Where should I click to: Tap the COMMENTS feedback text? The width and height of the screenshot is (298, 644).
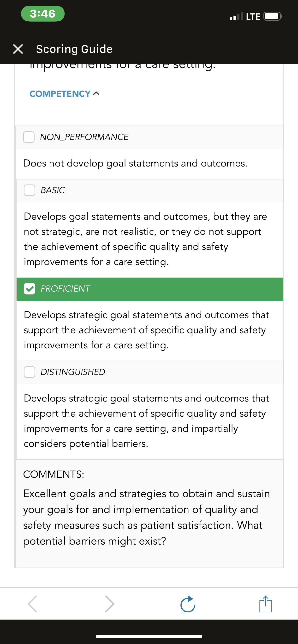coord(147,517)
